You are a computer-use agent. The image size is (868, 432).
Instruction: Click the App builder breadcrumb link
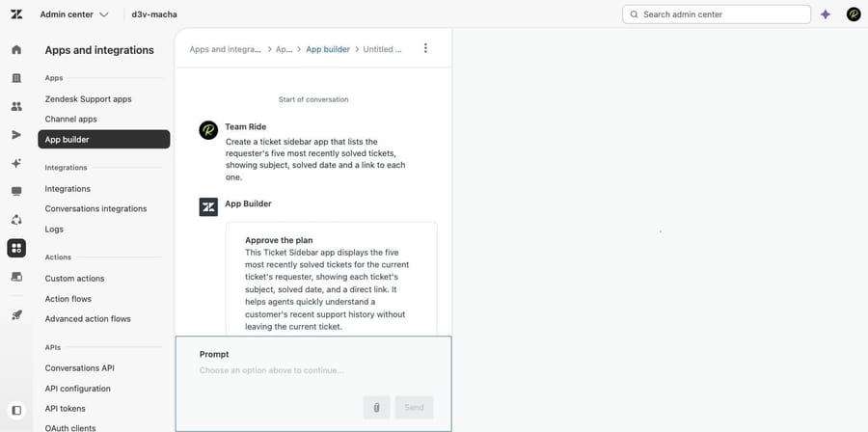point(328,49)
